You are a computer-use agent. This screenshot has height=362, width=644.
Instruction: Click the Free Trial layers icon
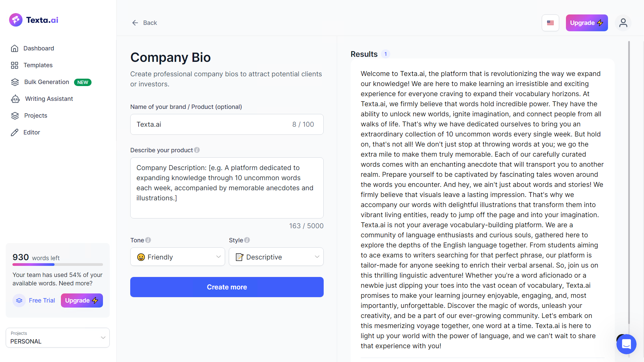19,300
